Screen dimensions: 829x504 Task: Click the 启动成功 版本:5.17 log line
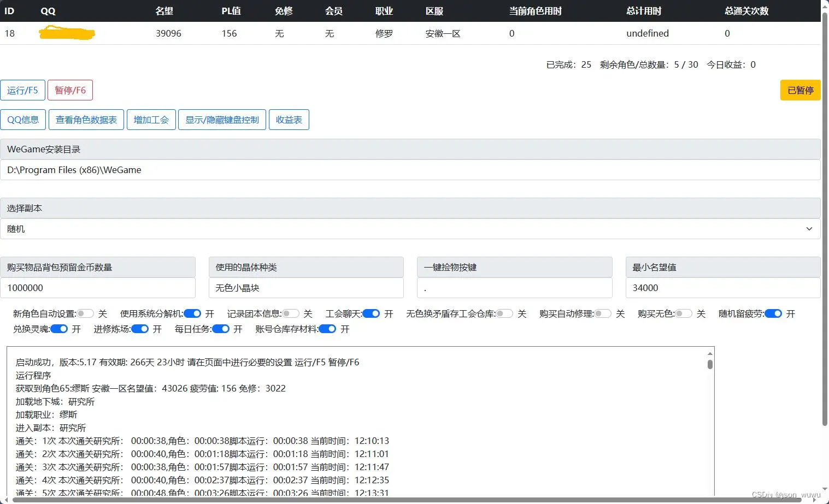pyautogui.click(x=187, y=362)
